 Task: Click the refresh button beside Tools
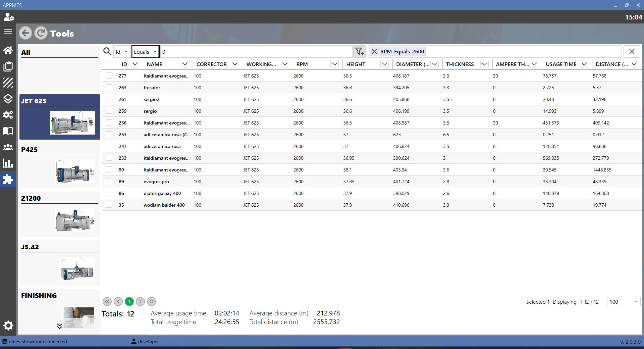(x=41, y=33)
